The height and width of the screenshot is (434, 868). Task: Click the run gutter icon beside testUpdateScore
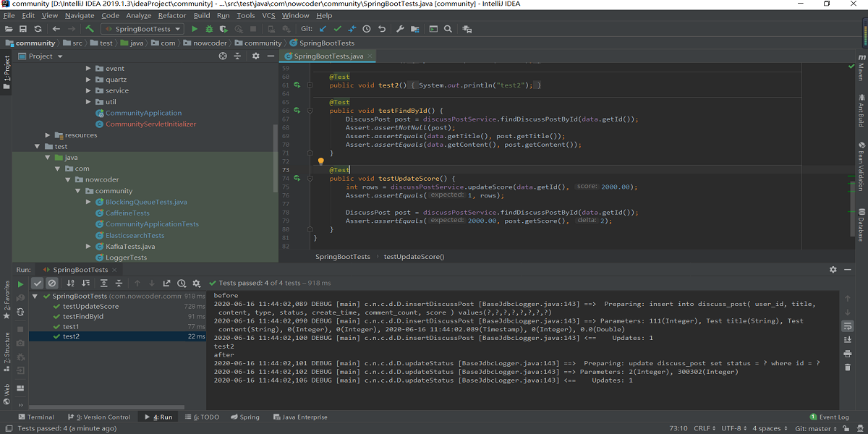coord(297,178)
